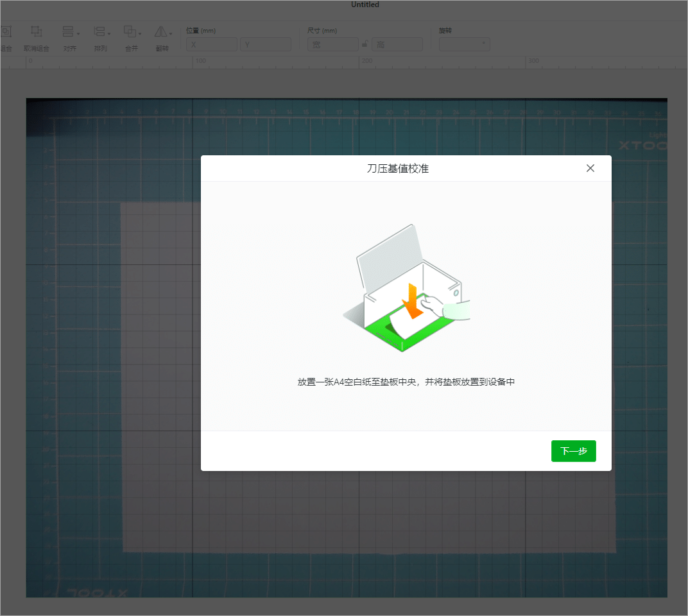Click the machine illustration in dialog
The width and height of the screenshot is (688, 616).
coord(407,288)
